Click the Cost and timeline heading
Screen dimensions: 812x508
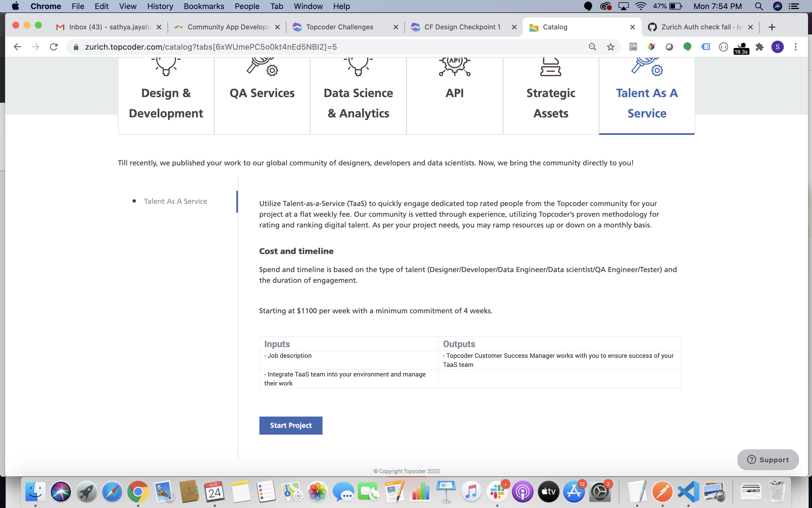point(296,251)
